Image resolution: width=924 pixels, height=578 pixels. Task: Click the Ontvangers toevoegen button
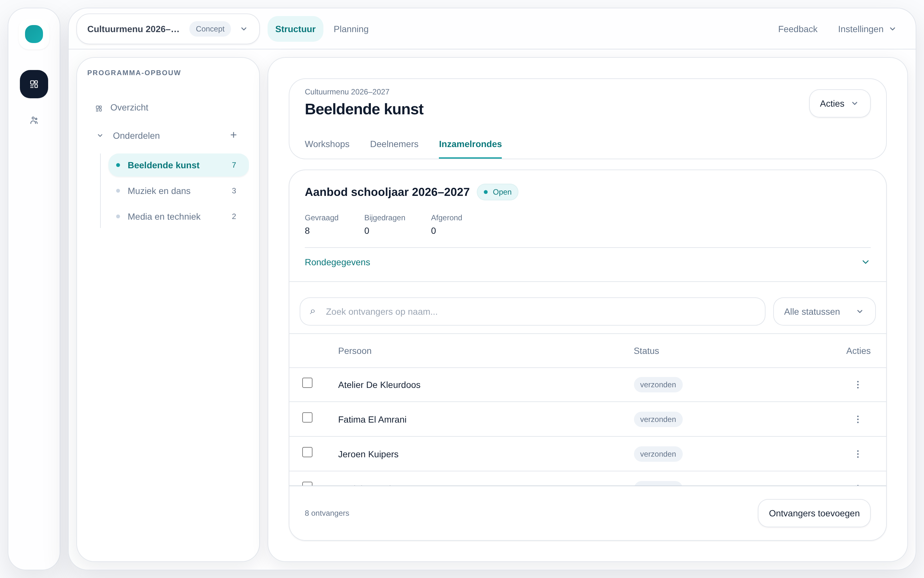[814, 513]
